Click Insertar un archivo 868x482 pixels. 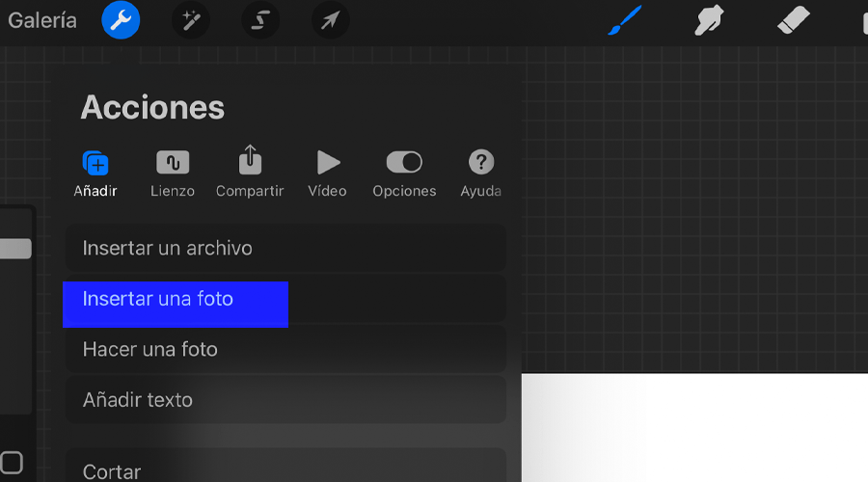click(285, 249)
